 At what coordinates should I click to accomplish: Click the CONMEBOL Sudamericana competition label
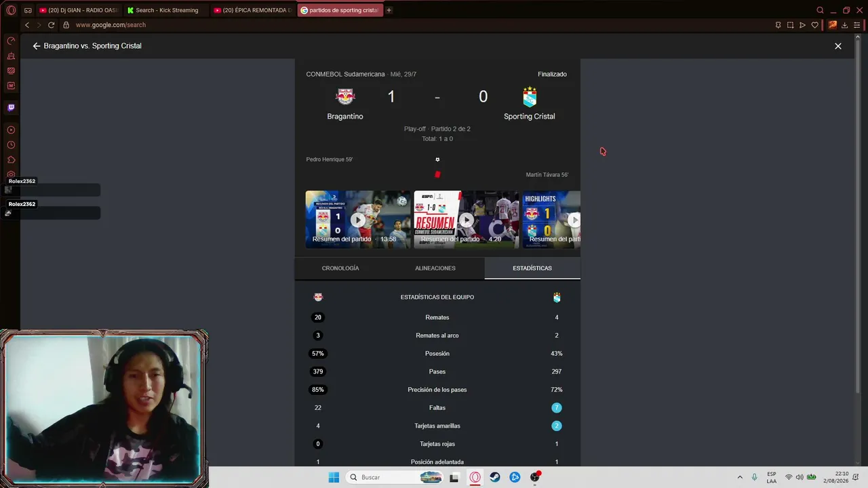click(x=345, y=75)
